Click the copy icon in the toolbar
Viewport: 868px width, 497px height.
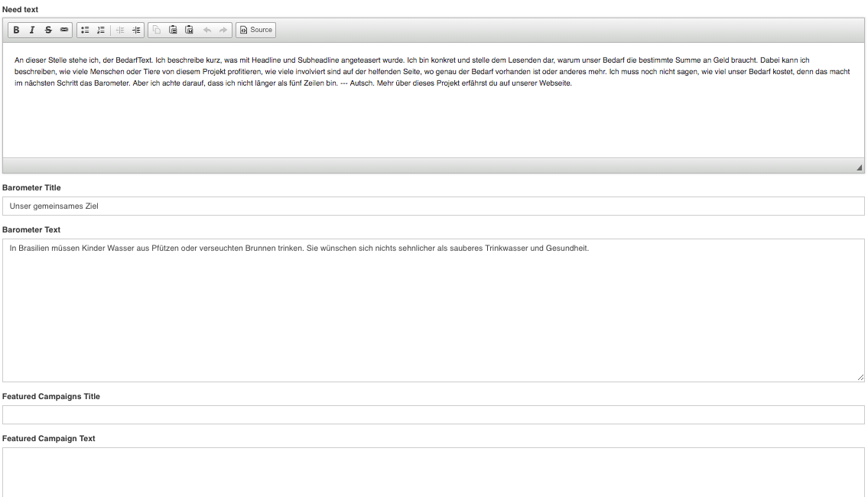point(157,30)
